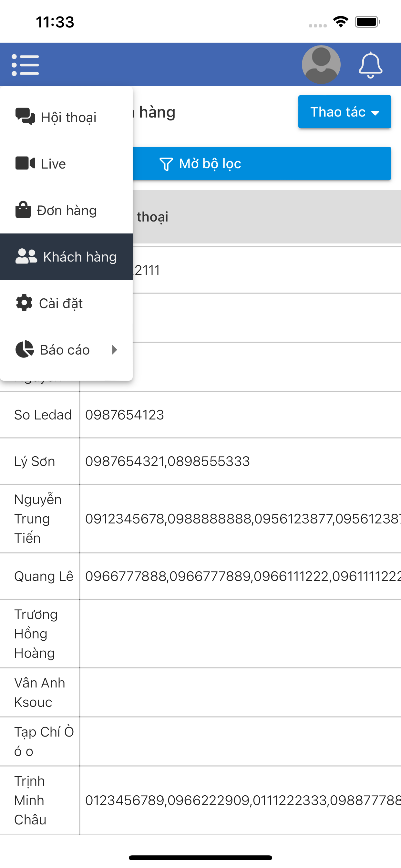Click the partially visible number ending 2111
Screen dimensions: 401x868
click(146, 270)
